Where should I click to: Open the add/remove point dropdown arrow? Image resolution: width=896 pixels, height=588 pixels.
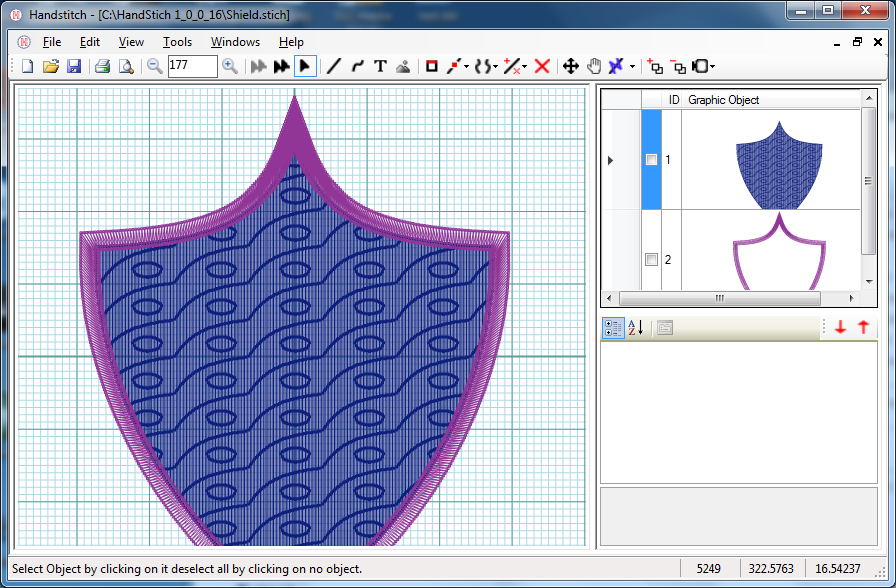(524, 67)
